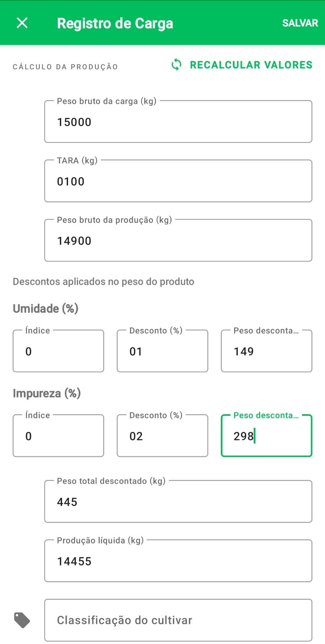Click the recalculate refresh arrows icon
The width and height of the screenshot is (325, 644).
pyautogui.click(x=177, y=65)
